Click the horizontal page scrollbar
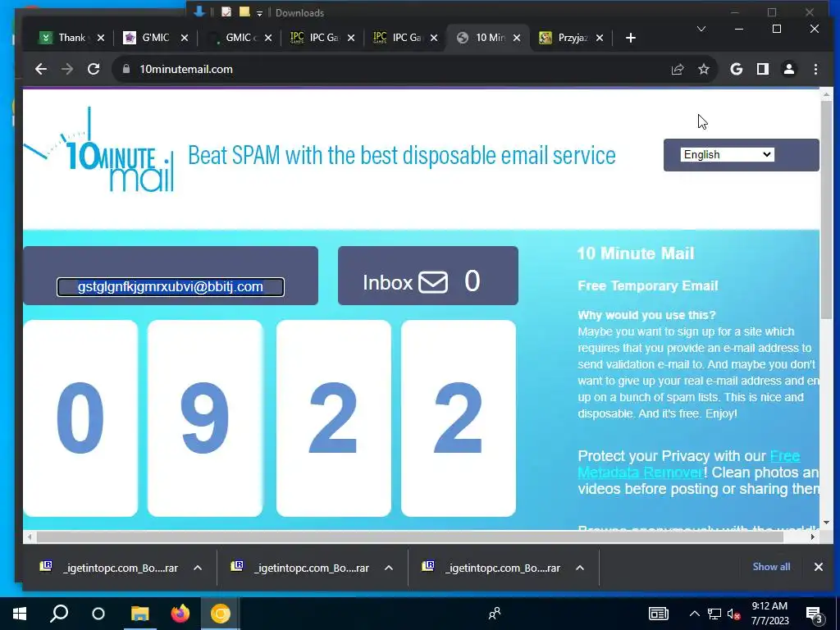 click(410, 536)
